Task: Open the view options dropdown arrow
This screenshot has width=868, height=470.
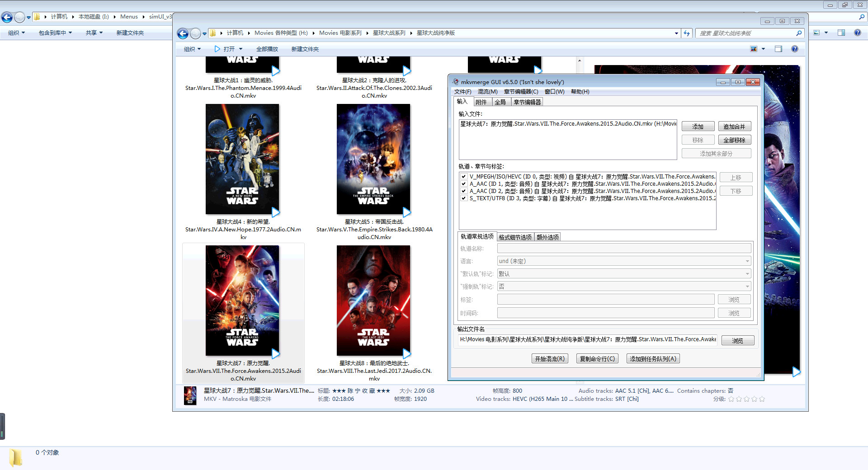Action: (x=763, y=49)
